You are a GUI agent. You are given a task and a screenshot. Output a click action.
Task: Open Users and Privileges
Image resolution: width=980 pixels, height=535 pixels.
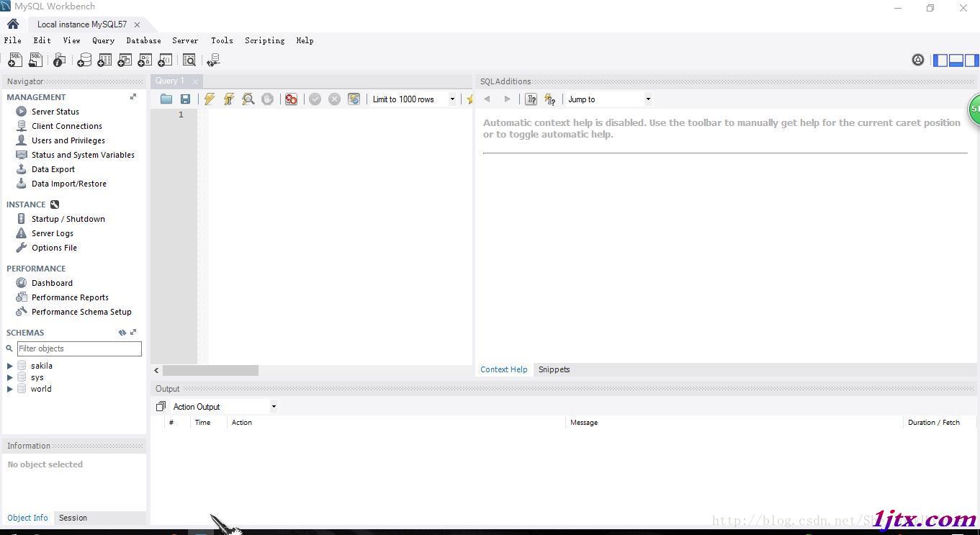pyautogui.click(x=68, y=140)
